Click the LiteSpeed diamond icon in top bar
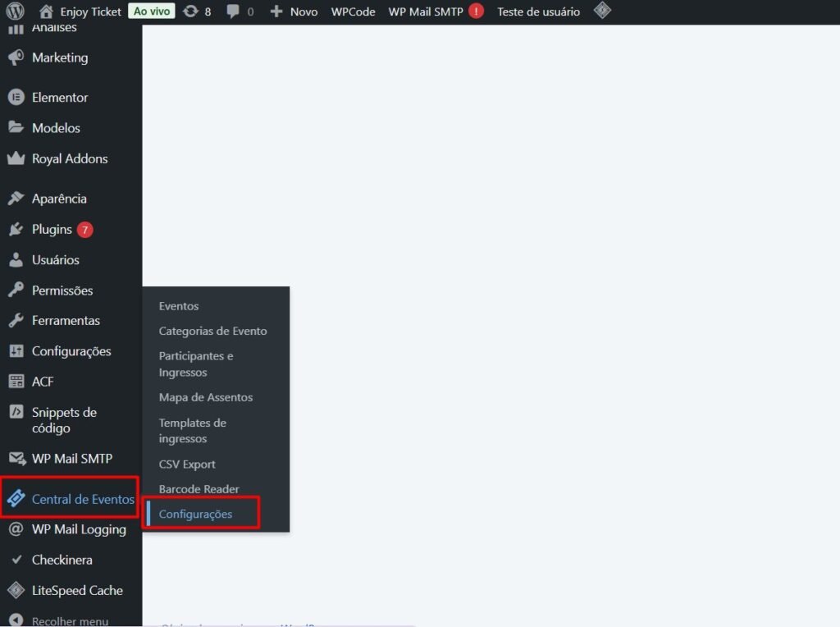The height and width of the screenshot is (627, 840). pyautogui.click(x=602, y=11)
